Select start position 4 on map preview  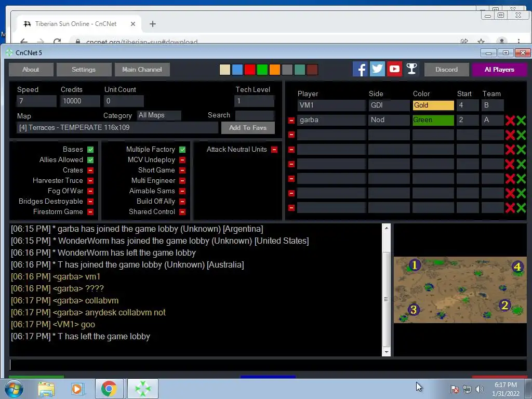tap(517, 267)
